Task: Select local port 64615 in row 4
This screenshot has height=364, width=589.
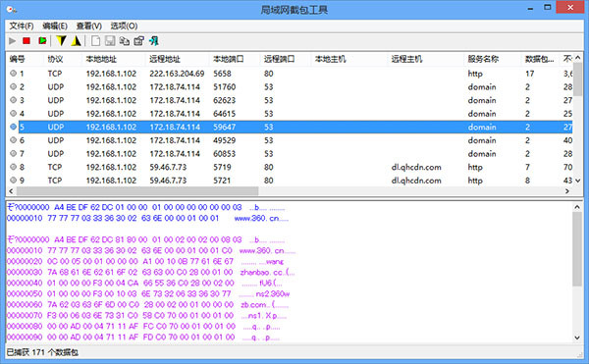Action: point(225,114)
